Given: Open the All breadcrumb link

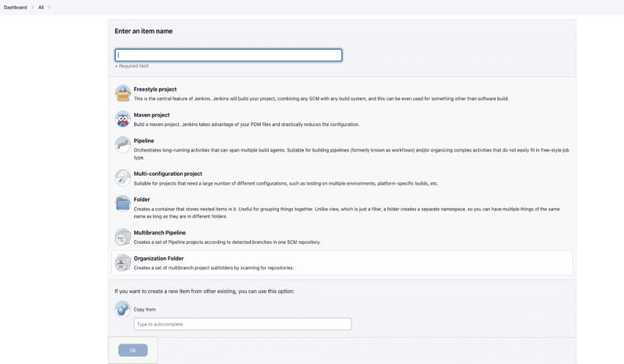Looking at the screenshot, I should [41, 7].
